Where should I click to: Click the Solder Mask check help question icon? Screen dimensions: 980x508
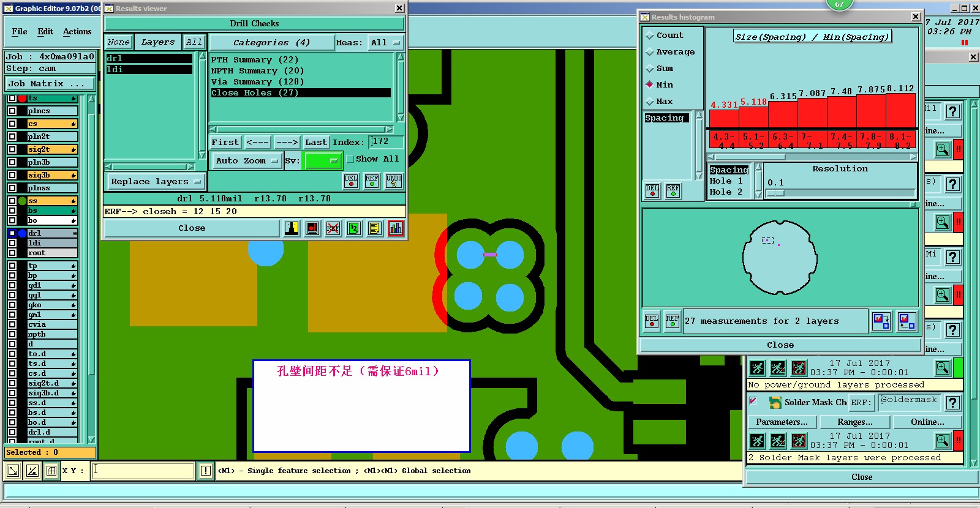[x=952, y=403]
